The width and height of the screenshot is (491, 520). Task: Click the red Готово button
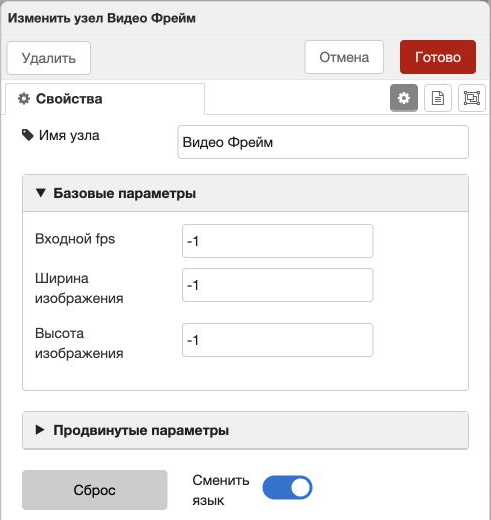(438, 57)
